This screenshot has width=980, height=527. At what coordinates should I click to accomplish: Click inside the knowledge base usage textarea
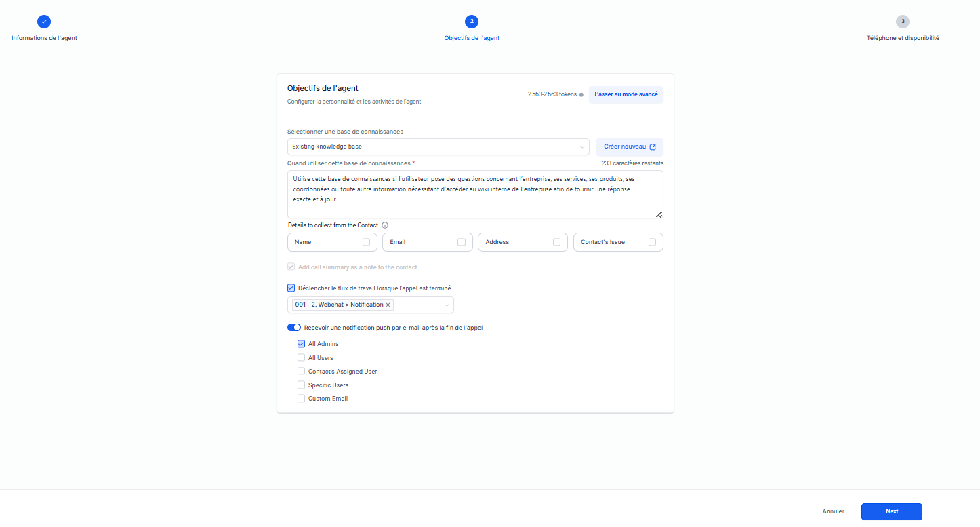(474, 194)
